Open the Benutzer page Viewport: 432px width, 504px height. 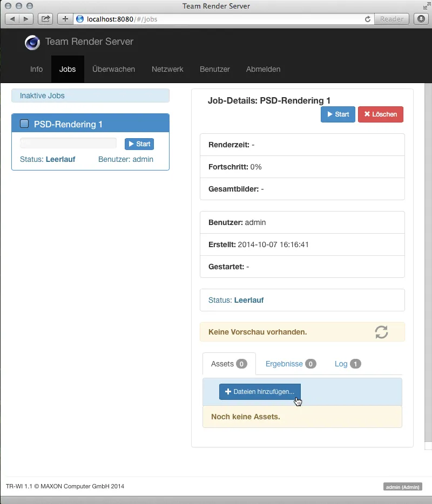click(x=214, y=69)
